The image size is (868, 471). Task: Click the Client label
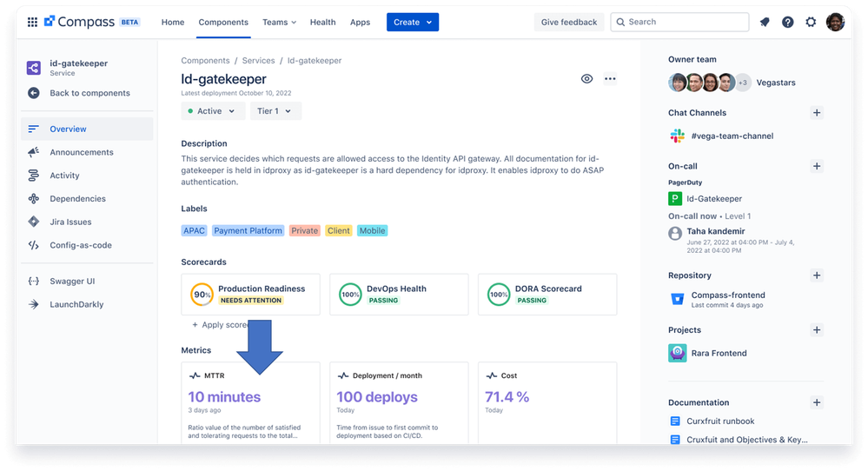pyautogui.click(x=338, y=231)
